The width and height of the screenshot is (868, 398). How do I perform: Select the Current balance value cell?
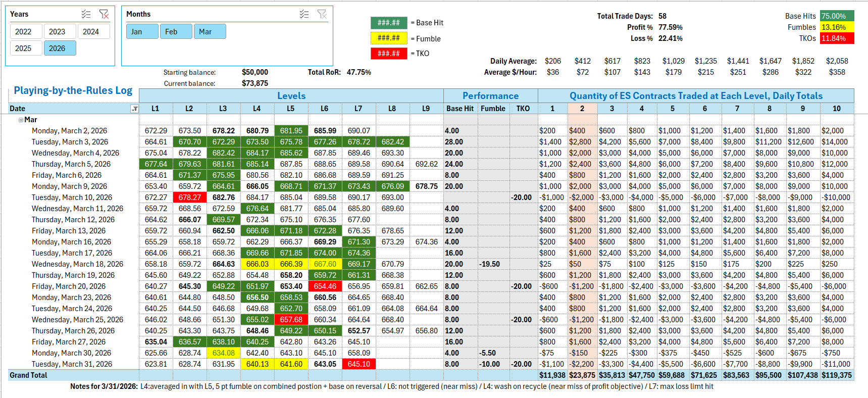point(255,83)
